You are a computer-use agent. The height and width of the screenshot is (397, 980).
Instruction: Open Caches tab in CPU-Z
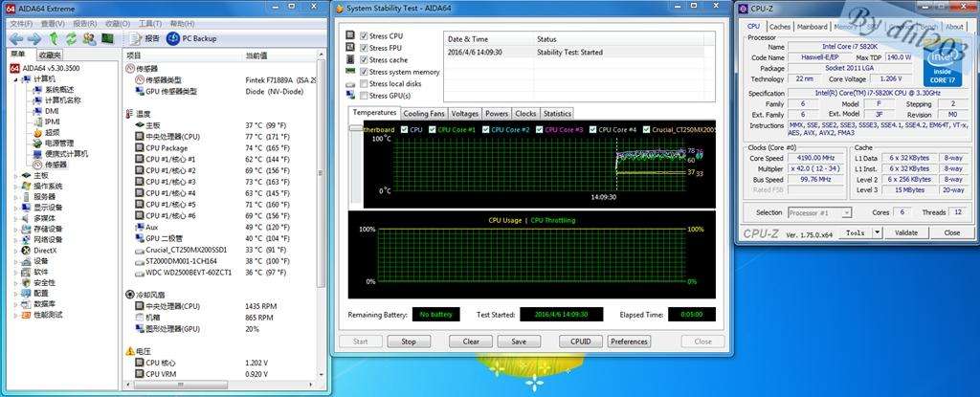[x=779, y=27]
